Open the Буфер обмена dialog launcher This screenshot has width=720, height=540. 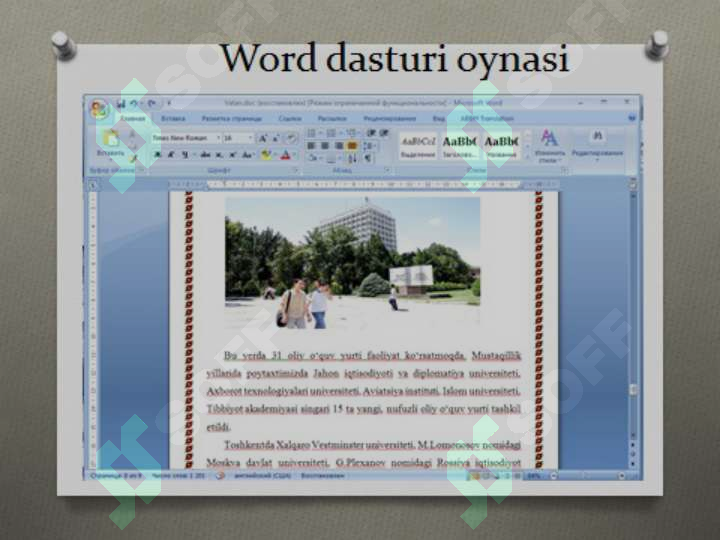pos(142,170)
